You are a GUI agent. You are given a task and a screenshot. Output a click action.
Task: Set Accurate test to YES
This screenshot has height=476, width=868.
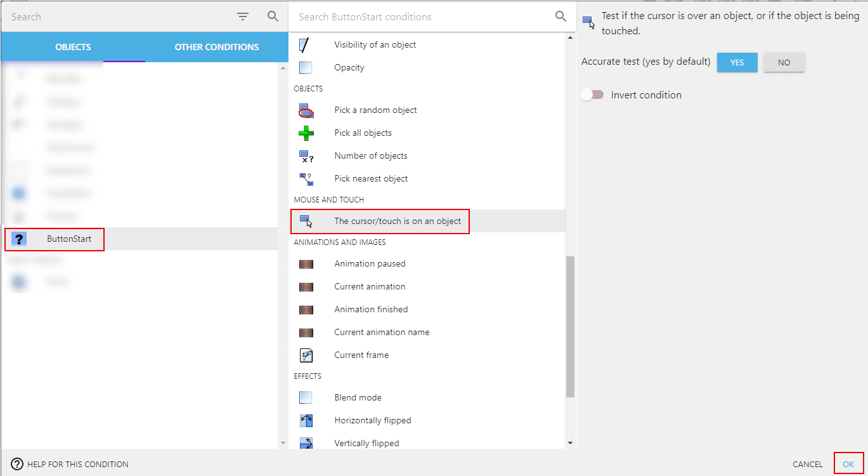(737, 63)
